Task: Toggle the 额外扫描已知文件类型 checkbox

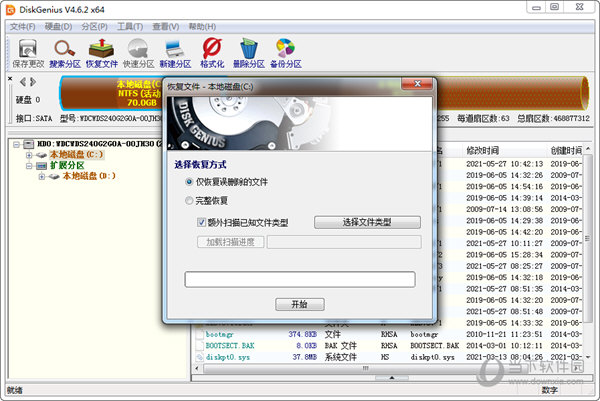Action: [201, 222]
